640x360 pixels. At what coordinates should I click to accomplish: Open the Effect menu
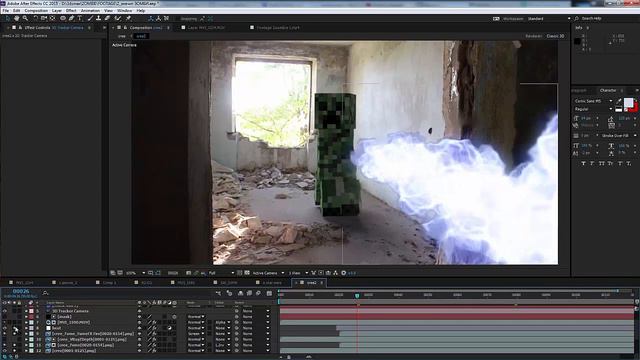tap(71, 11)
